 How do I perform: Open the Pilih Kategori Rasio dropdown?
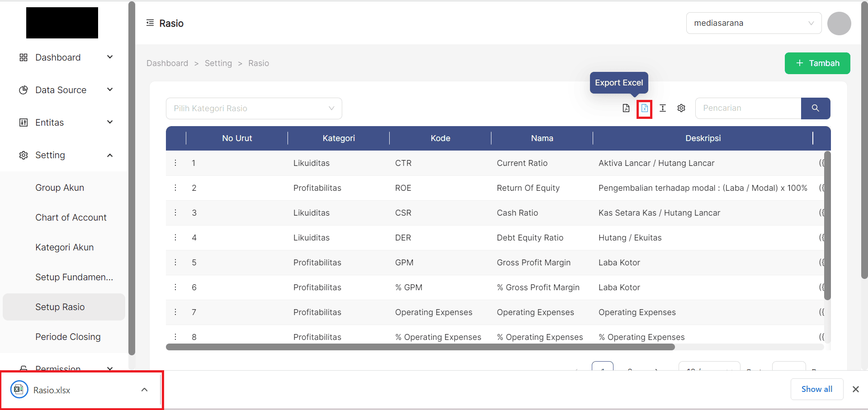(x=253, y=108)
